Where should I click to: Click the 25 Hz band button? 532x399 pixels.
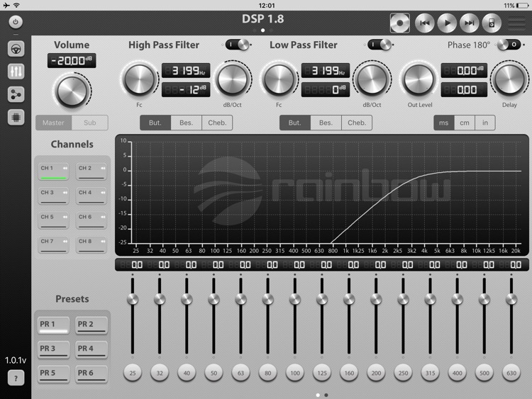point(133,373)
